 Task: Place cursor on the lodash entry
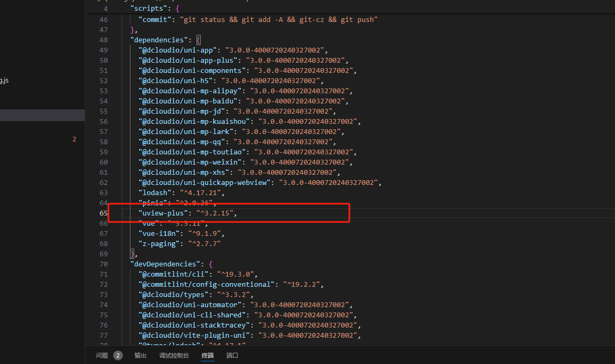tap(156, 192)
